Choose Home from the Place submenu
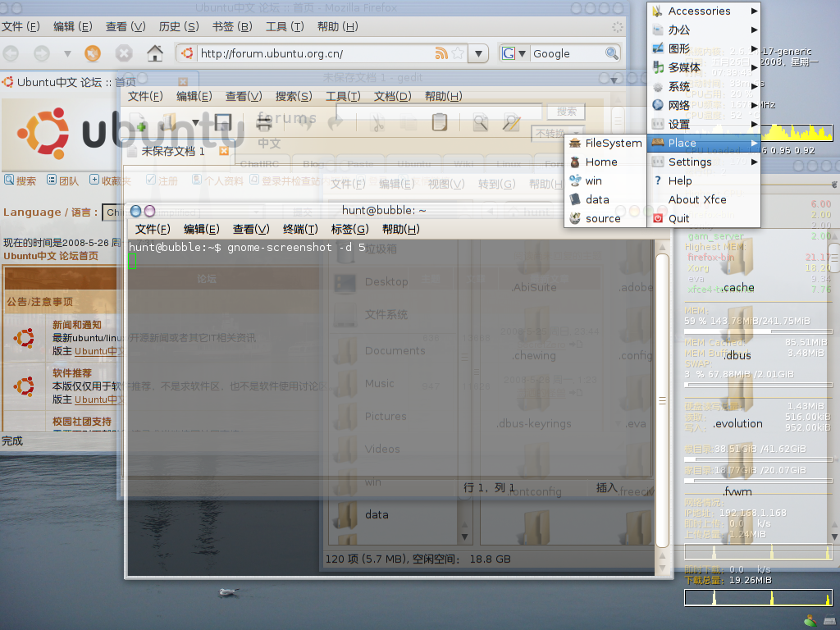The width and height of the screenshot is (840, 630). tap(605, 162)
